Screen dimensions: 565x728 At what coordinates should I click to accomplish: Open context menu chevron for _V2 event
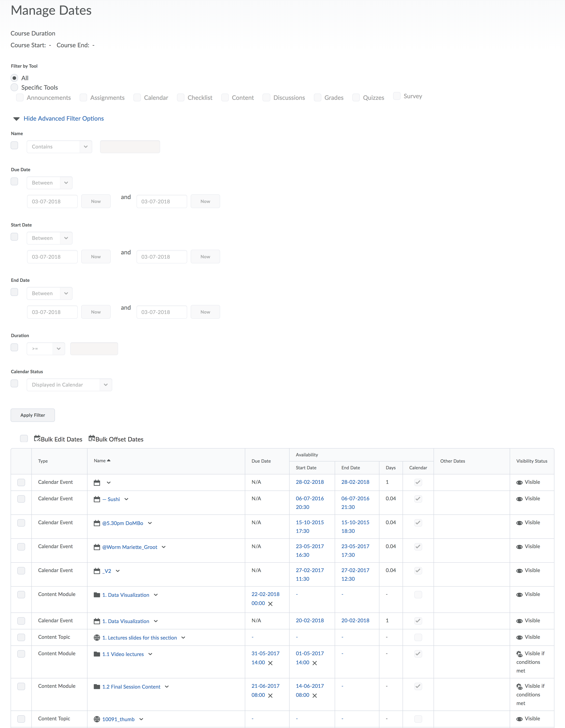pos(118,571)
